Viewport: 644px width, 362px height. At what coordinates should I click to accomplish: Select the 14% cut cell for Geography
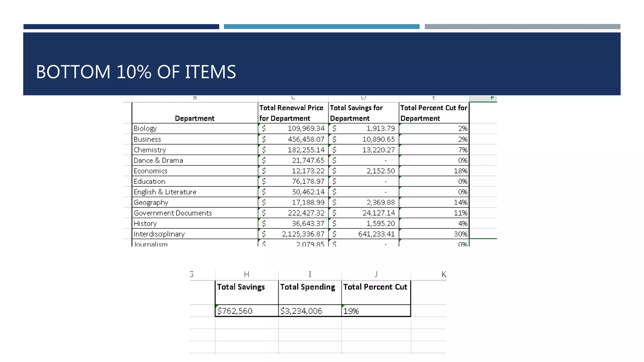434,202
